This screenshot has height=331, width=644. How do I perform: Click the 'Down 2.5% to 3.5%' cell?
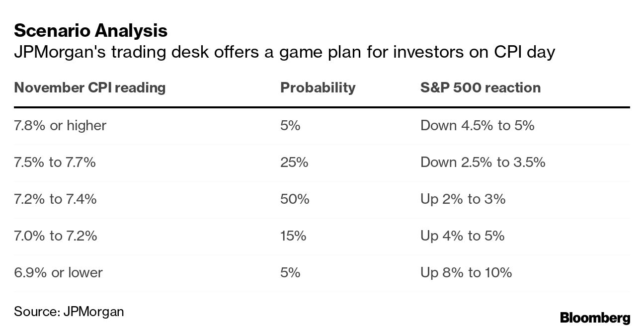pyautogui.click(x=483, y=162)
